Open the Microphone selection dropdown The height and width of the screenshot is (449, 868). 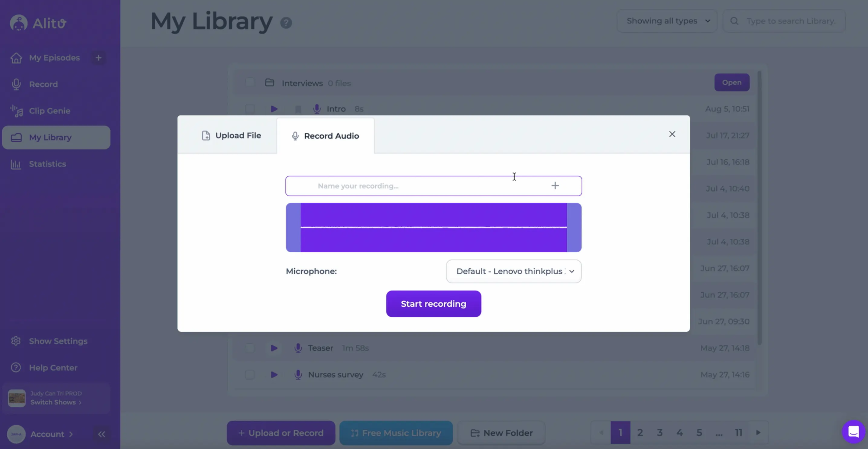513,271
